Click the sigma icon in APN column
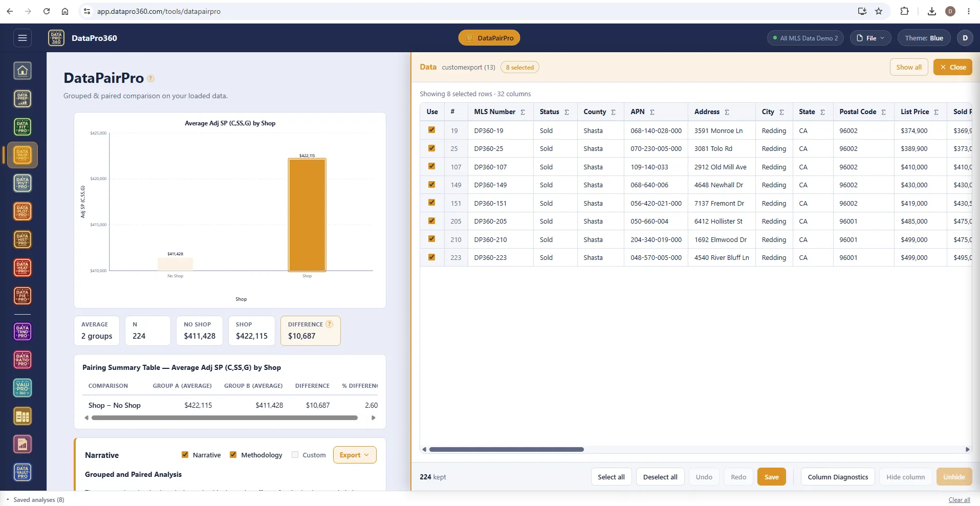Image resolution: width=980 pixels, height=506 pixels. pyautogui.click(x=652, y=112)
